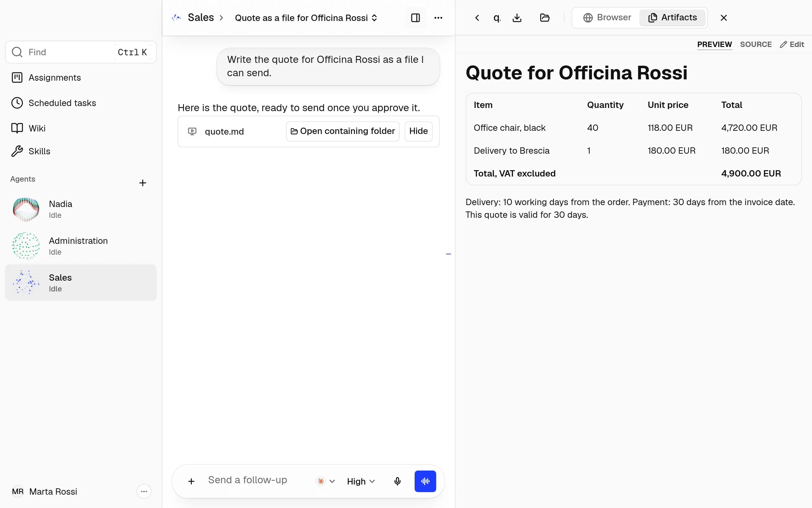This screenshot has height=508, width=812.
Task: Go back in the artifact panel
Action: coord(477,18)
